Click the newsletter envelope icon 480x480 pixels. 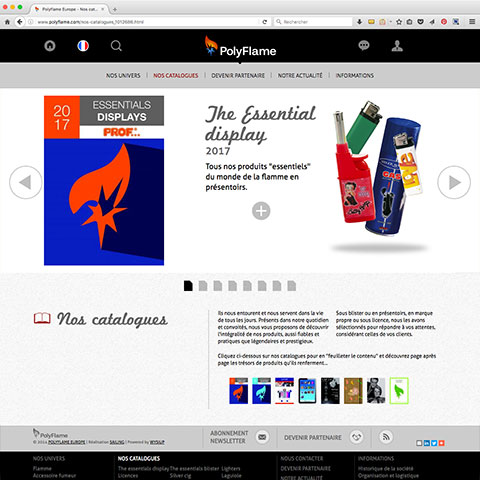[262, 437]
